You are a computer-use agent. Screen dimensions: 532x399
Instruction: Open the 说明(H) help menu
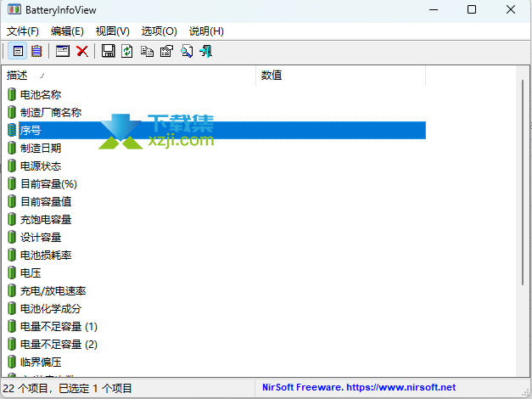206,31
